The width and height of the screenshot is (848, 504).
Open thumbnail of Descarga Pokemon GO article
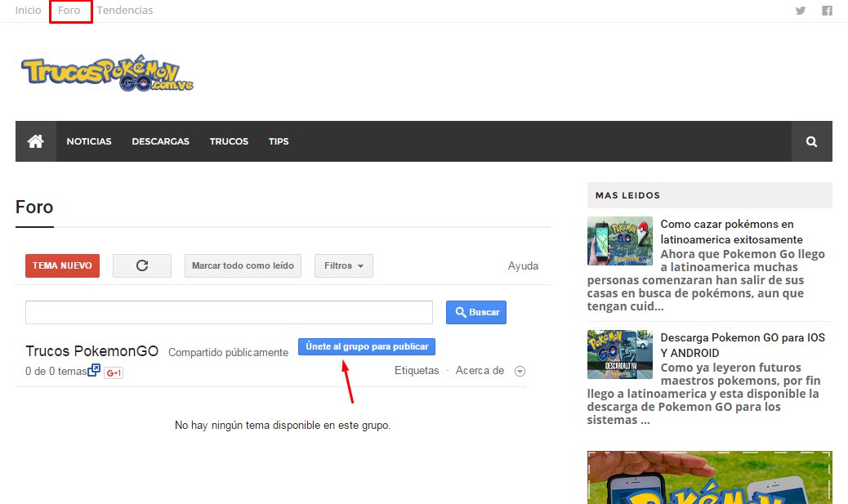(620, 355)
